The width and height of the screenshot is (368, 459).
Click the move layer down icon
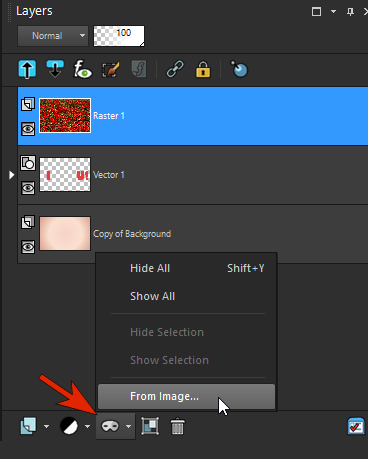click(x=55, y=69)
